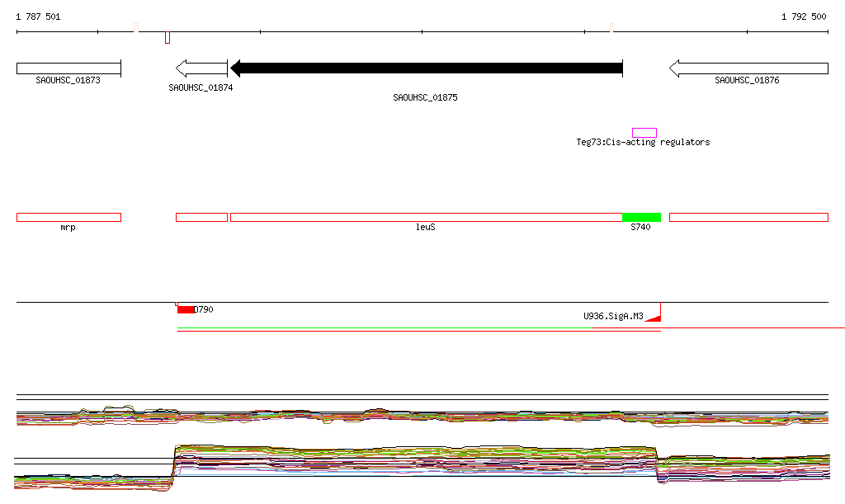
Task: Click the red D790 block
Action: tap(186, 309)
